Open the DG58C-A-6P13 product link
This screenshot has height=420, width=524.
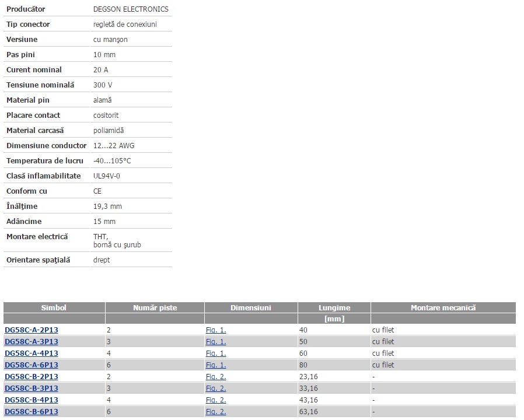click(x=32, y=365)
